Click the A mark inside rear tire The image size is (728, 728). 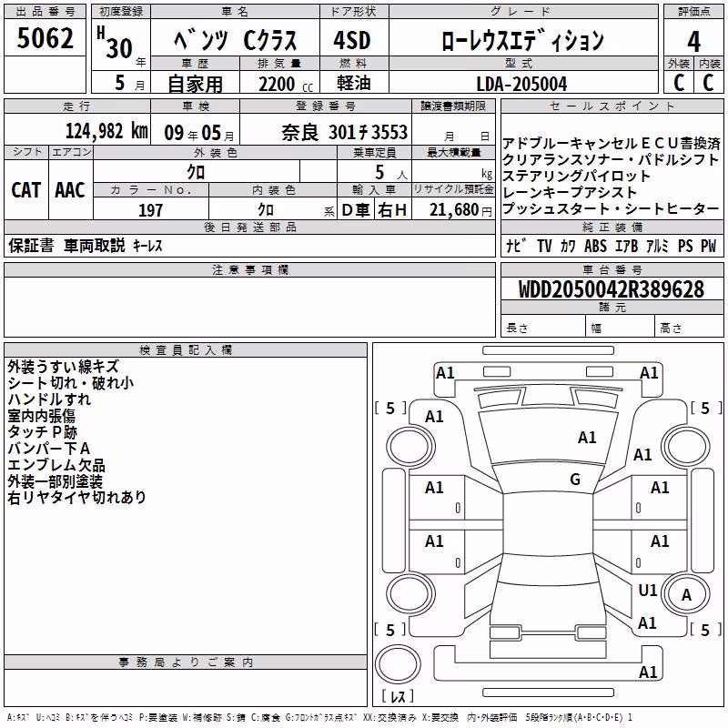click(x=686, y=595)
